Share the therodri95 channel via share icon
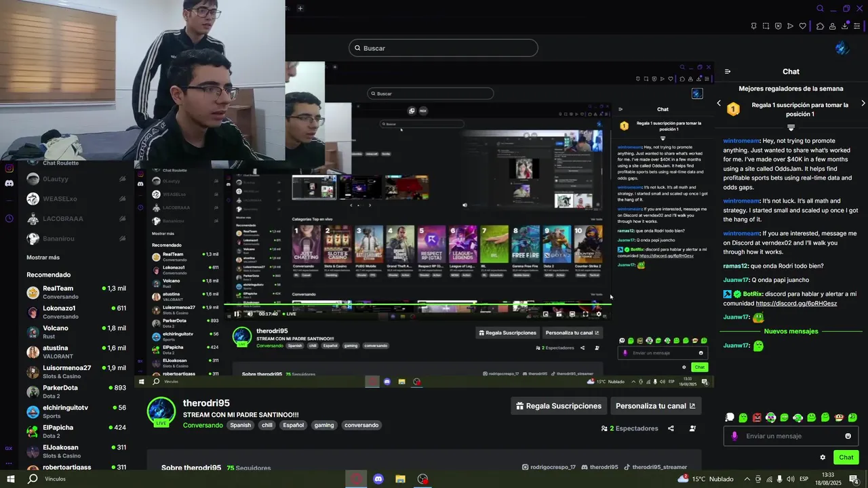This screenshot has width=868, height=488. (671, 428)
